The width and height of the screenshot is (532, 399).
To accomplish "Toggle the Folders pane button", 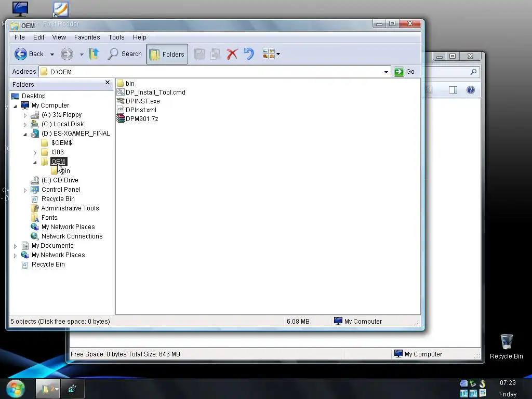I will tap(167, 54).
